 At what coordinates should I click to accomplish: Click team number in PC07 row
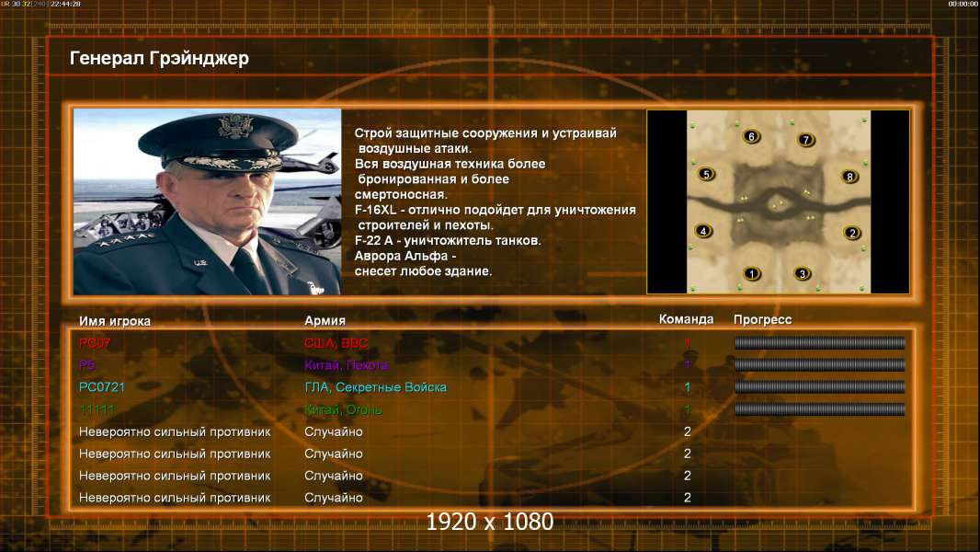pyautogui.click(x=688, y=342)
